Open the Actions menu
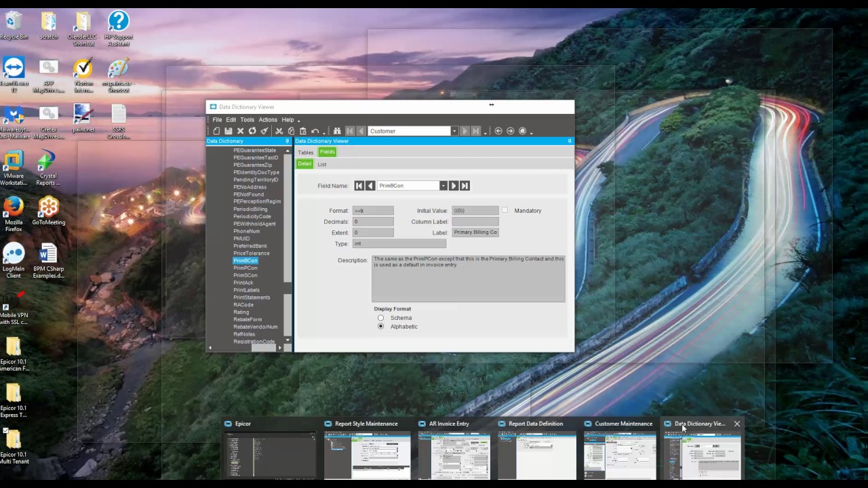Screen dimensions: 868x488 [268, 120]
